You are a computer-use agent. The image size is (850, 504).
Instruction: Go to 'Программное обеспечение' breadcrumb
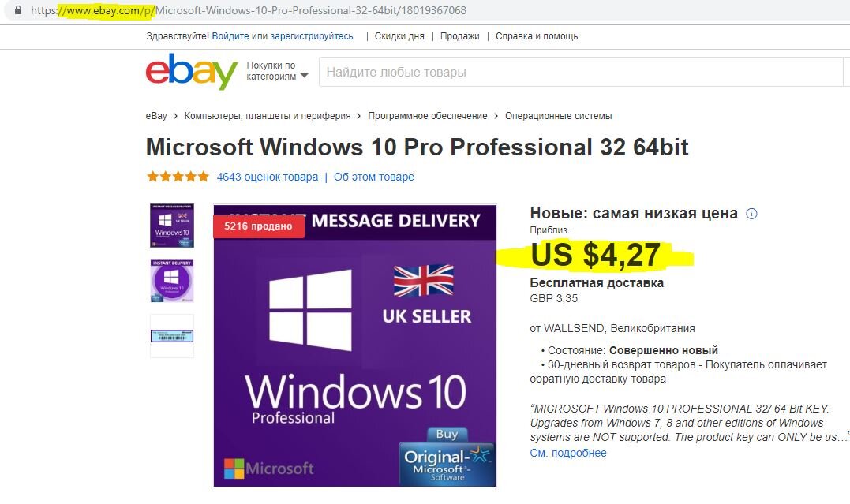[x=428, y=116]
